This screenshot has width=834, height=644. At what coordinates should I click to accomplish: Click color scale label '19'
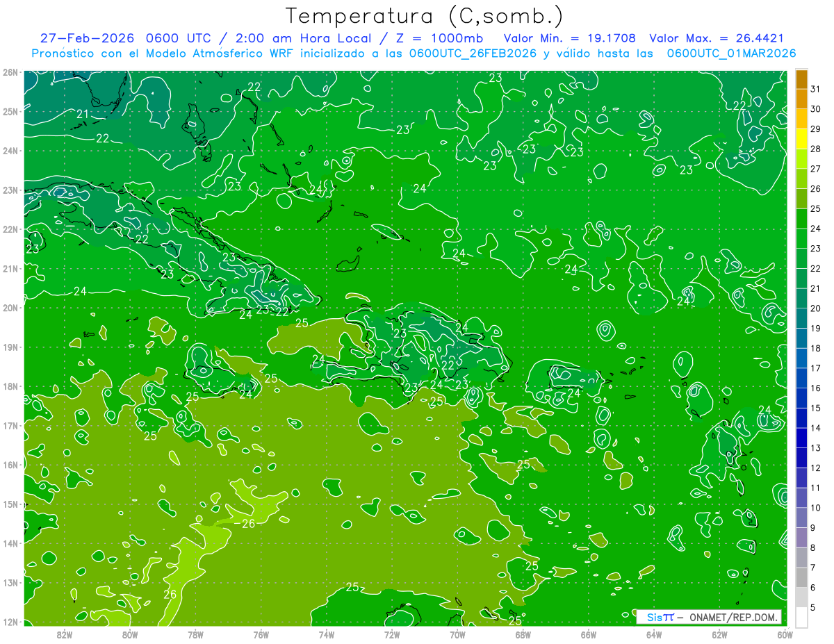click(x=816, y=329)
